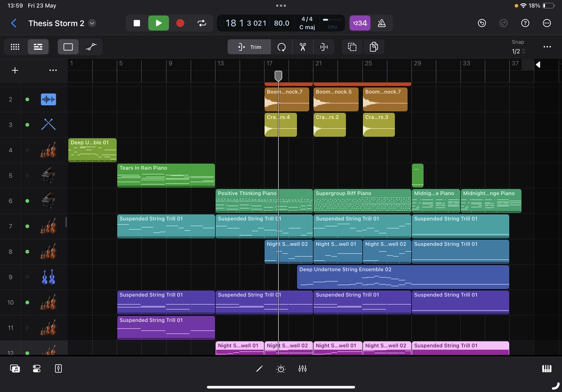This screenshot has height=392, width=562.
Task: Open the pencil edit tool
Action: pos(259,369)
